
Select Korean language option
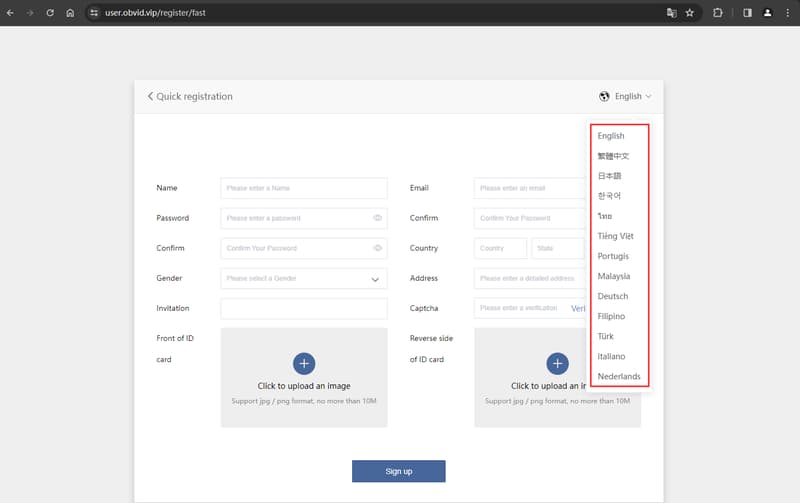click(x=609, y=196)
